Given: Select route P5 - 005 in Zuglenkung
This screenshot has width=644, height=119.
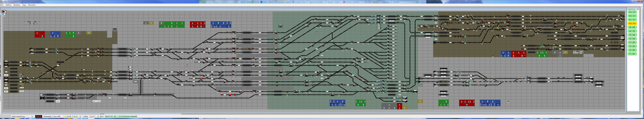Looking at the screenshot, I should pos(632,39).
